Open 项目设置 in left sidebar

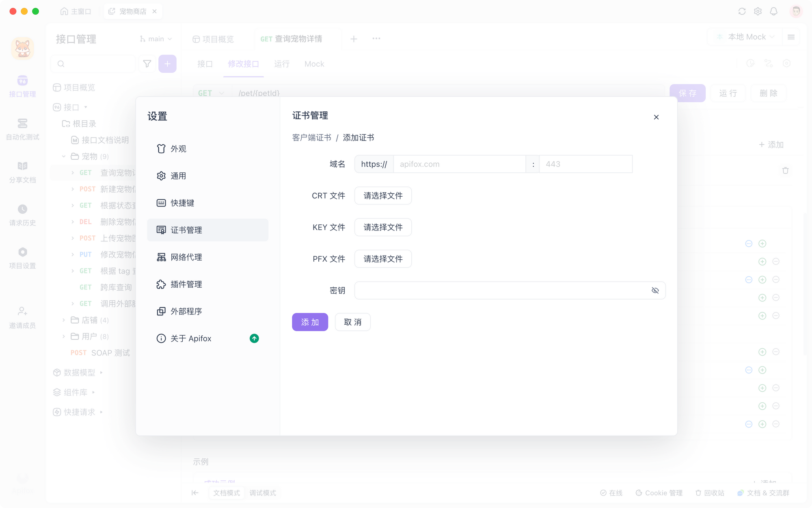click(22, 258)
